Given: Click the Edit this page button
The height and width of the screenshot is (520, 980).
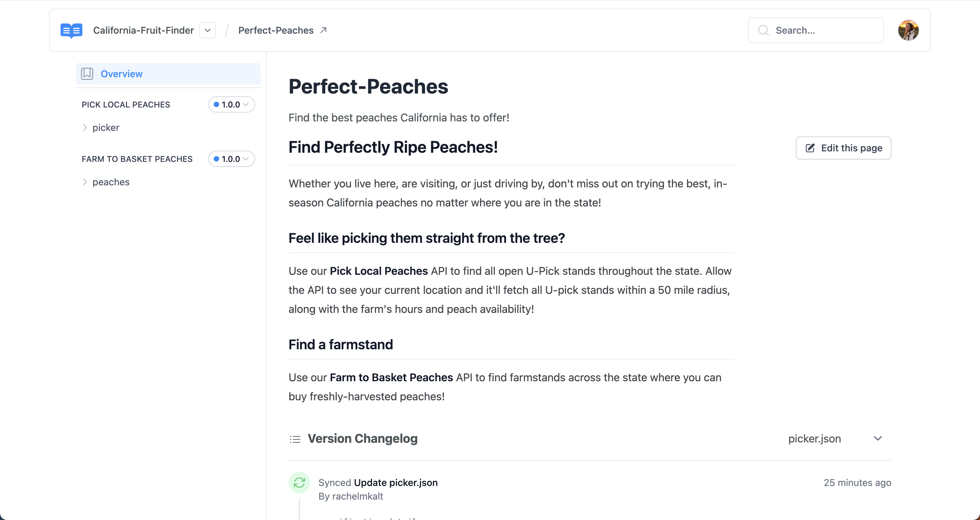Looking at the screenshot, I should (x=843, y=148).
